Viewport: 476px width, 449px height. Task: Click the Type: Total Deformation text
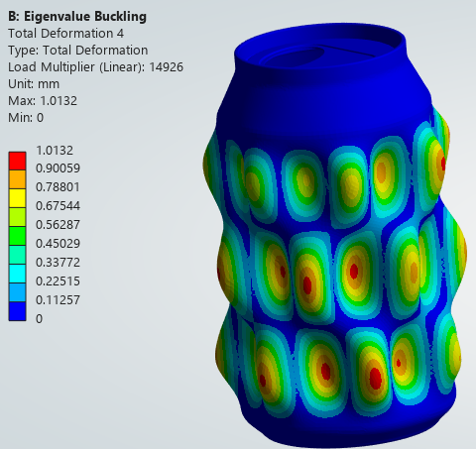tap(78, 51)
